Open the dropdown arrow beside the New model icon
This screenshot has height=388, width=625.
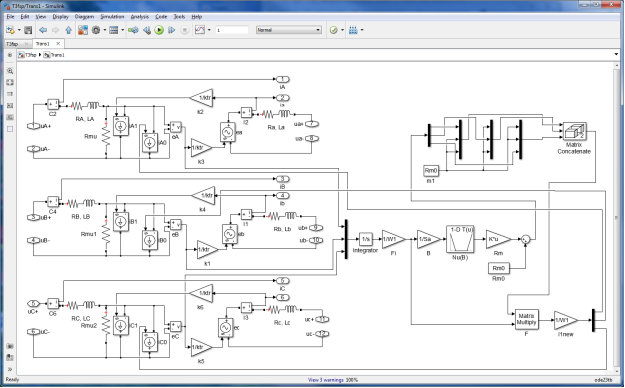pos(19,30)
